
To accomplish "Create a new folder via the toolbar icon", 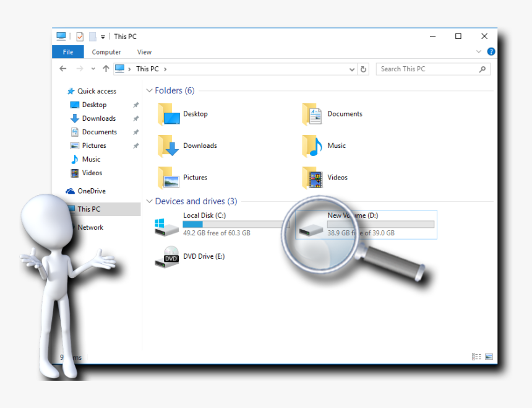I will tap(92, 36).
